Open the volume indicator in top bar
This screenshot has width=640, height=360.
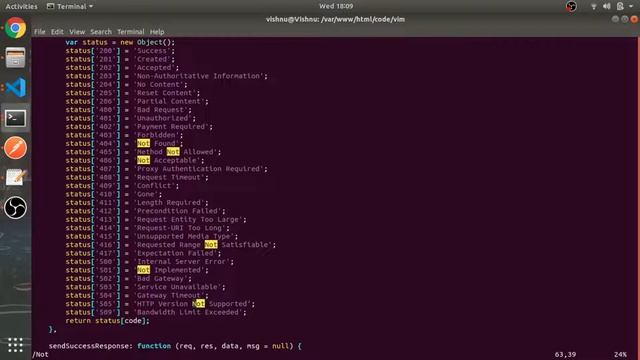tap(607, 6)
